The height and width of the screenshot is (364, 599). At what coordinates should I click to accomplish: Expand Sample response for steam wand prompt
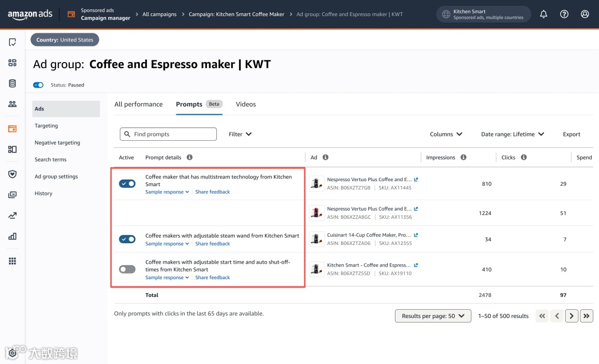(x=167, y=244)
